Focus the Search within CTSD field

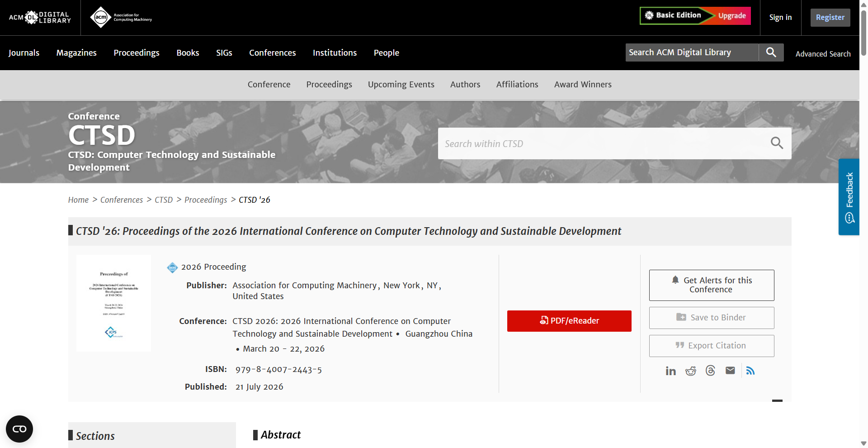(604, 143)
